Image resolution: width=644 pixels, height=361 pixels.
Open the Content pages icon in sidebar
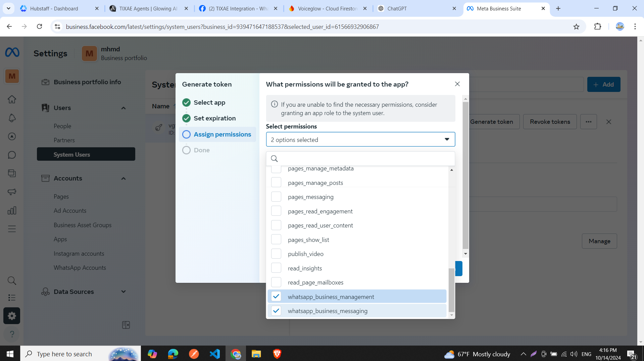pos(12,173)
